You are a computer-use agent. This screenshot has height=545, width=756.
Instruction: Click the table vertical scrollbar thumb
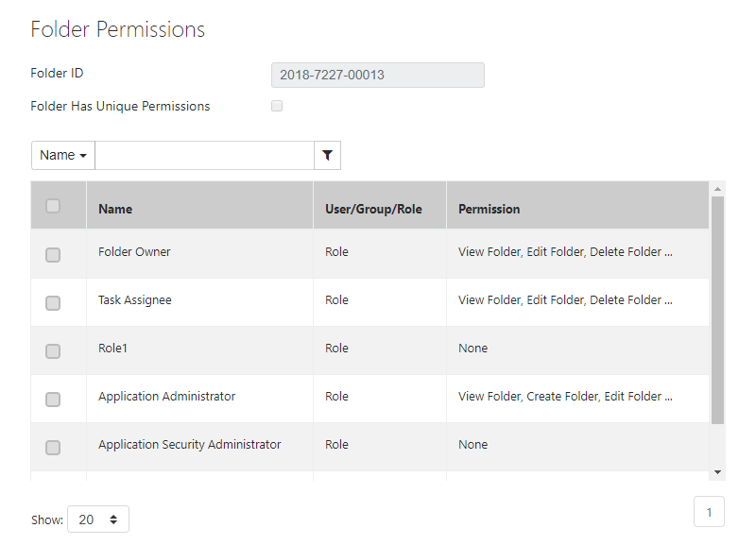pos(717,310)
